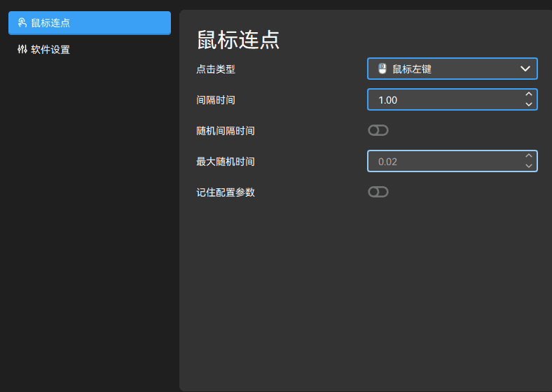The height and width of the screenshot is (392, 552).
Task: Click the 鼠标连点 page heading
Action: [x=238, y=39]
